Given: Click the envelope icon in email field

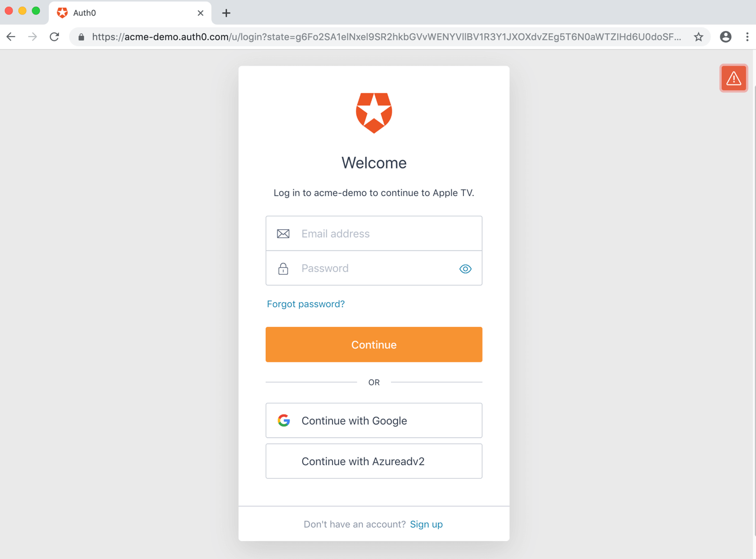Looking at the screenshot, I should (283, 233).
